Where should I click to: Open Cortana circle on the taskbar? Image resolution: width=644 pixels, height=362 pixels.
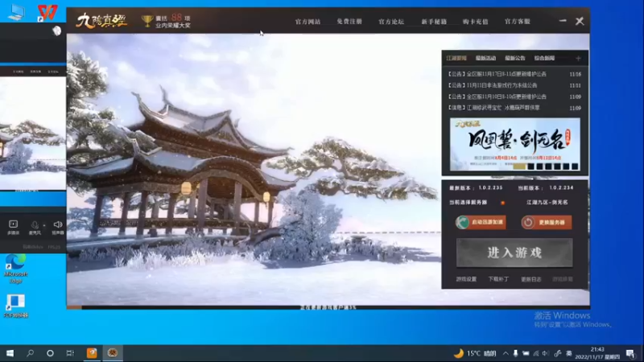[50, 353]
